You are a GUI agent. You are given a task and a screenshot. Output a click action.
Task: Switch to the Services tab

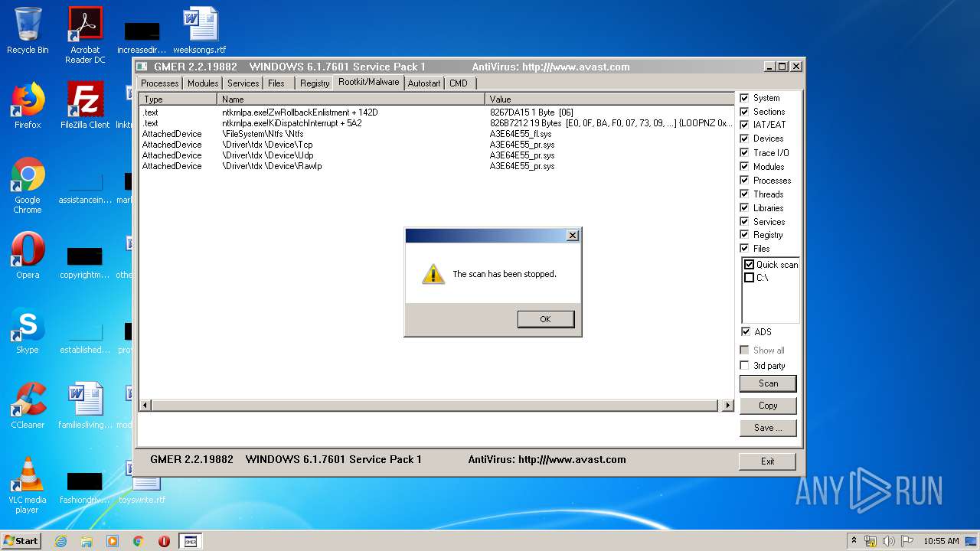click(x=243, y=83)
